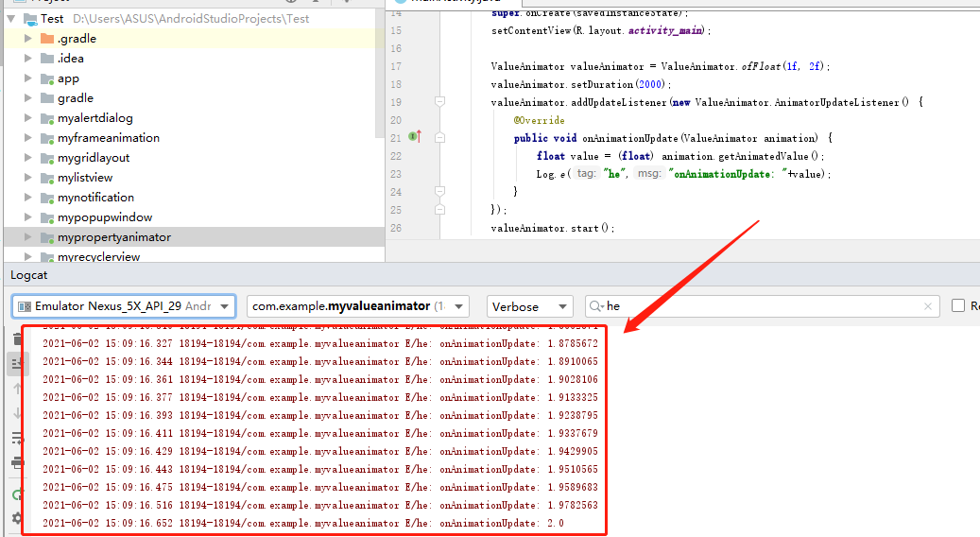Click fold end marker on line 25
Image resolution: width=980 pixels, height=537 pixels.
click(440, 210)
